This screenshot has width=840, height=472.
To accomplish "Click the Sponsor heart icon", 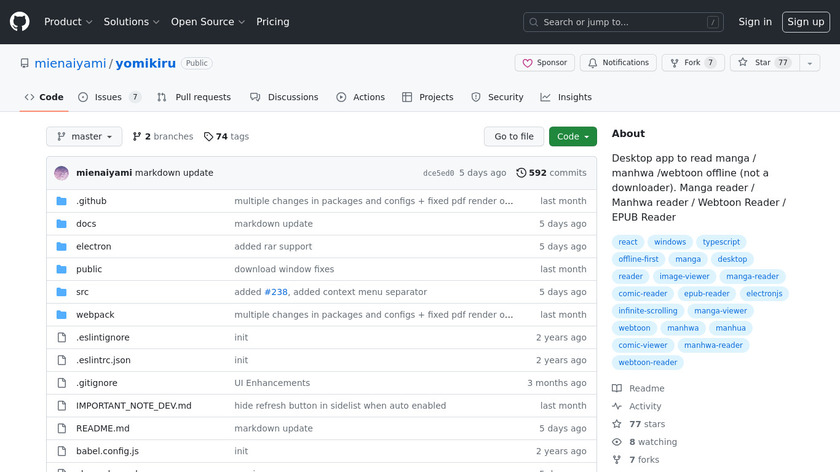I will click(x=528, y=63).
